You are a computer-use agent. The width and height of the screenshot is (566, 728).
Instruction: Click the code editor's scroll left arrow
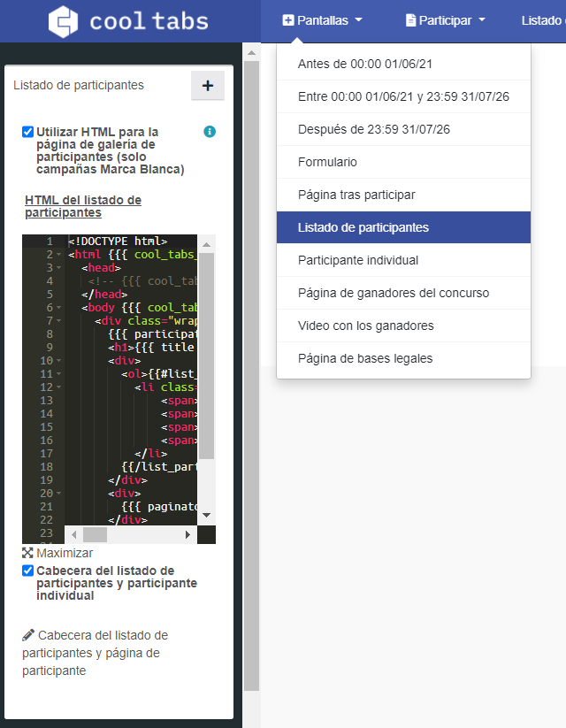coord(74,535)
